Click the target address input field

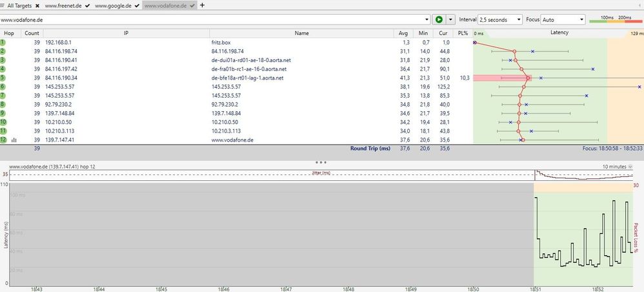pyautogui.click(x=213, y=19)
